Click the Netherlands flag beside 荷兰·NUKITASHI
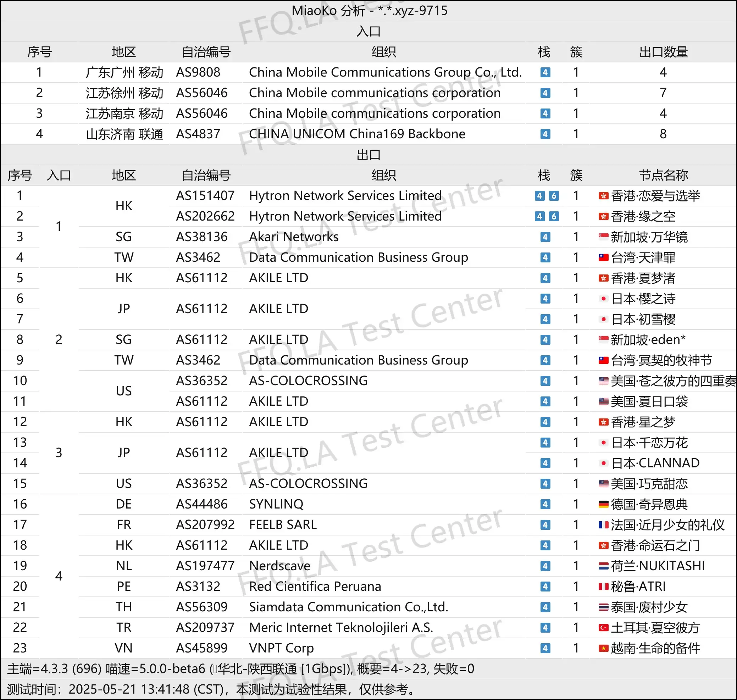Screen dimensions: 737x700 [x=603, y=566]
